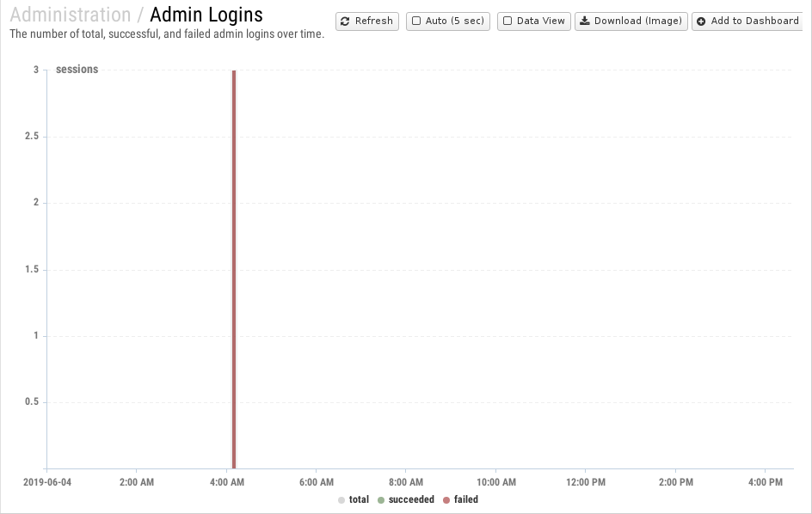Screen dimensions: 812x514
Task: Toggle the failed series in legend
Action: pos(460,499)
